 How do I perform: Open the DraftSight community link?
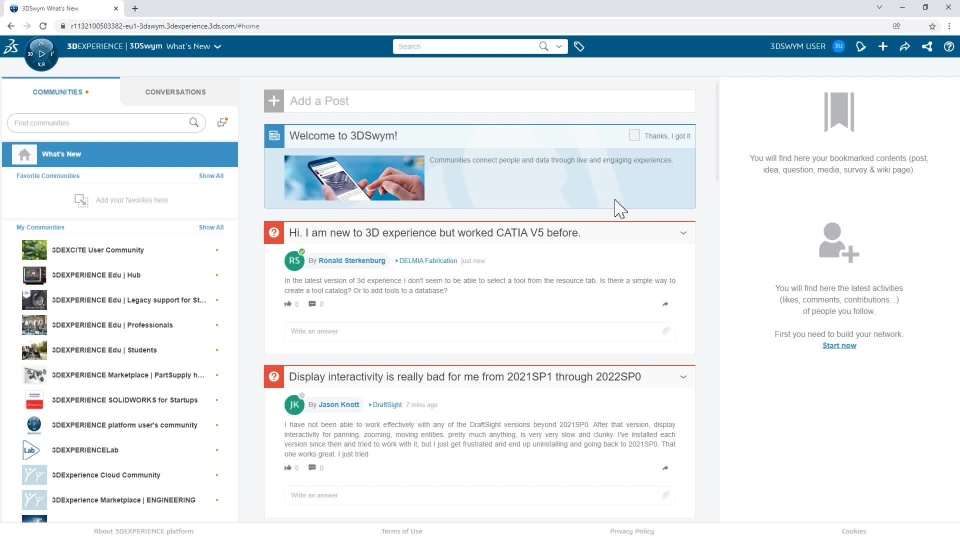[x=387, y=405]
